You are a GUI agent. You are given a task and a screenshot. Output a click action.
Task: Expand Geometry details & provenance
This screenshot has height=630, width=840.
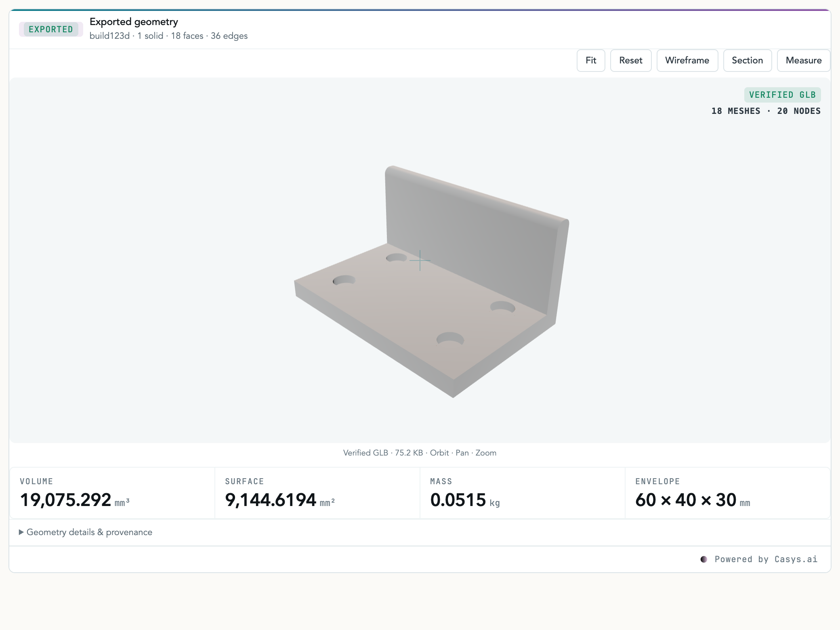point(86,532)
